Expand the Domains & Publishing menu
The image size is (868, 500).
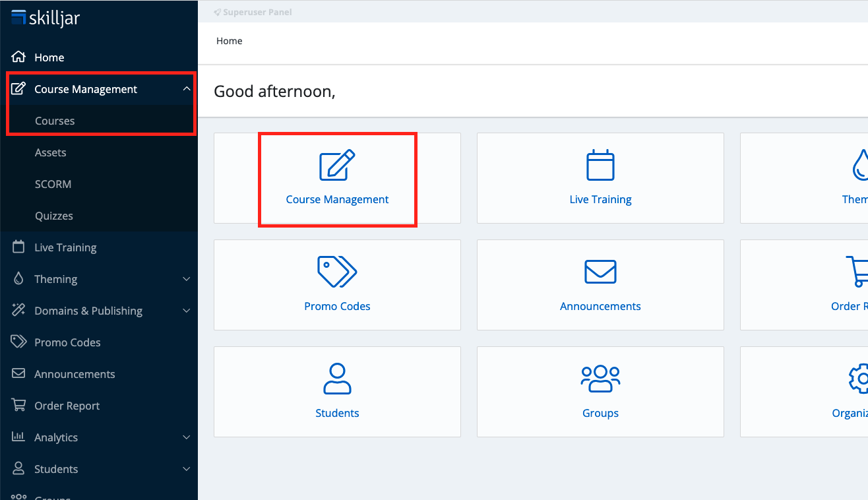pyautogui.click(x=187, y=311)
